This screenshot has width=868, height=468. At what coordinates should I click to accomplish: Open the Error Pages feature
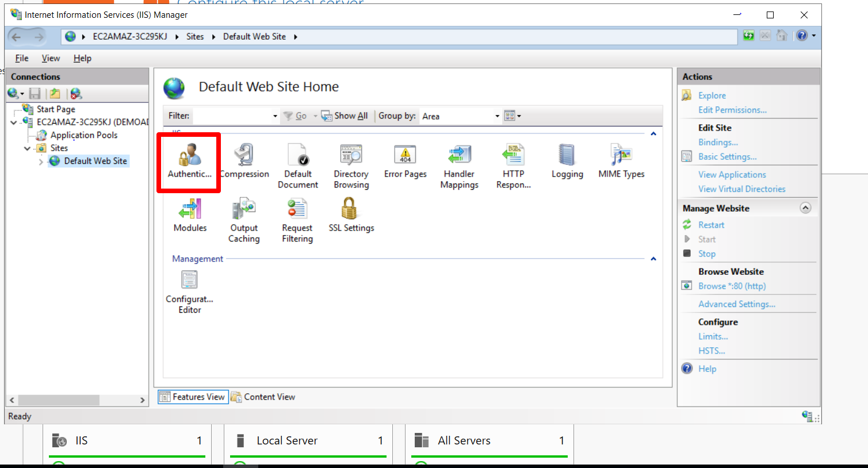406,161
